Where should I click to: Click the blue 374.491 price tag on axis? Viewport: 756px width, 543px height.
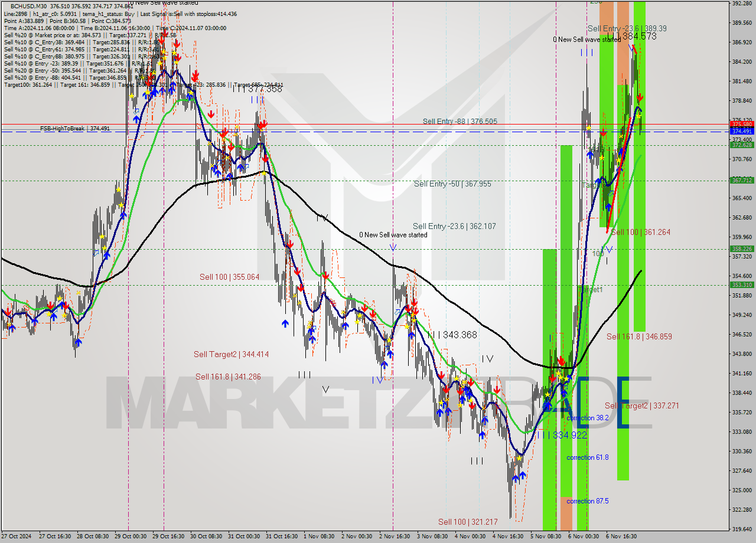742,131
